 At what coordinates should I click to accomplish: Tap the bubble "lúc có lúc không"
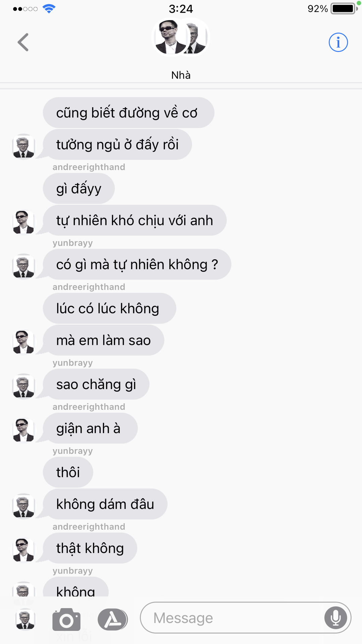click(x=109, y=308)
